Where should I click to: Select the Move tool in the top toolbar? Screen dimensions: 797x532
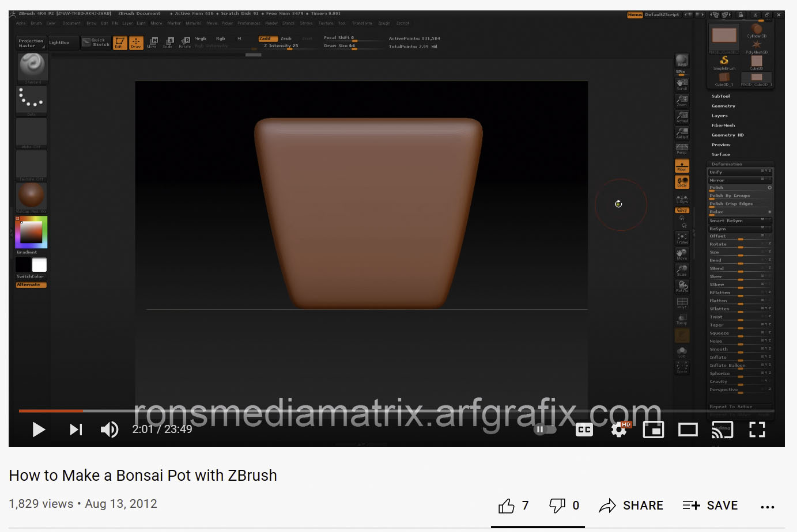(153, 42)
